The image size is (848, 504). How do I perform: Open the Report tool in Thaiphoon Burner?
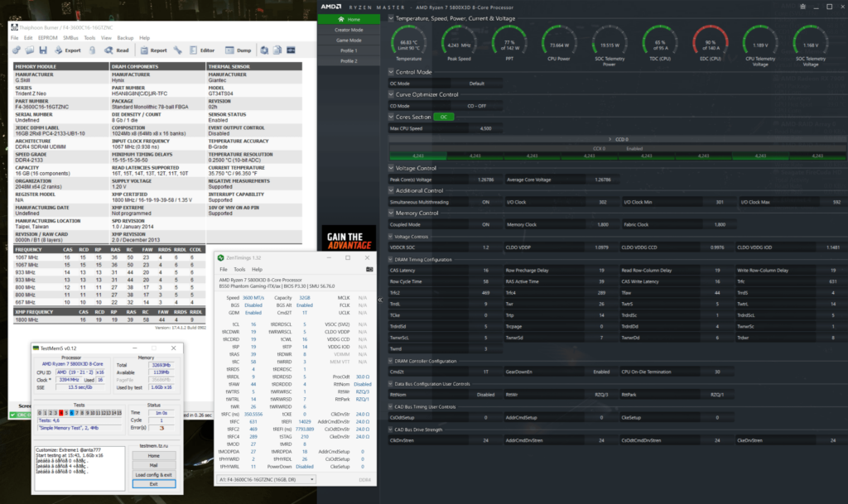tap(153, 50)
